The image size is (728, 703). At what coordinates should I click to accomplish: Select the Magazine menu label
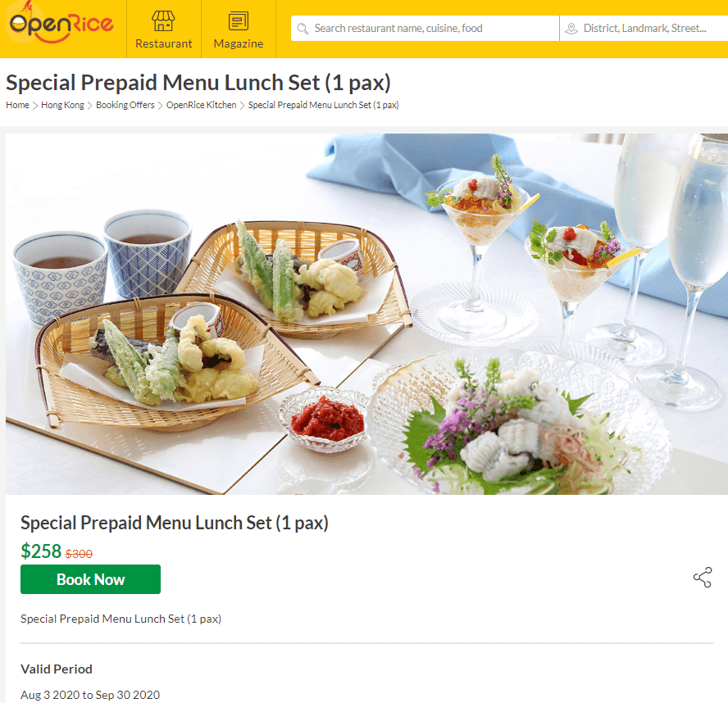(x=239, y=43)
